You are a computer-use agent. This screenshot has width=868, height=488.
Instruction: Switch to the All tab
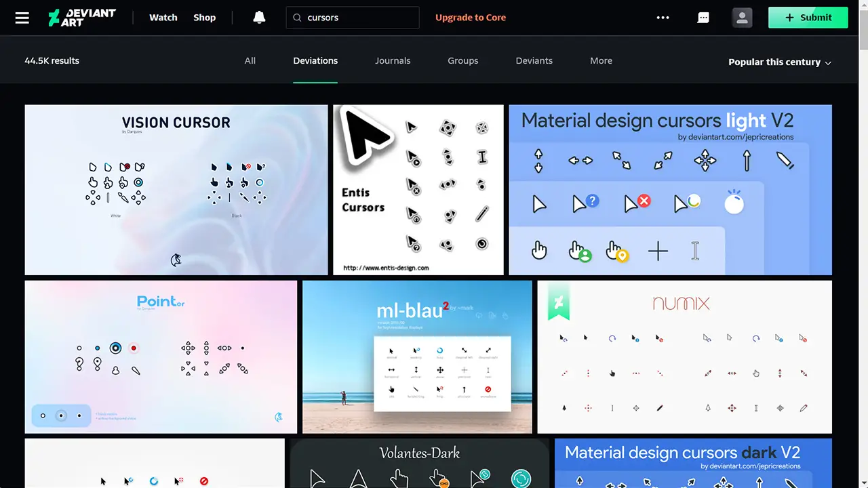250,60
